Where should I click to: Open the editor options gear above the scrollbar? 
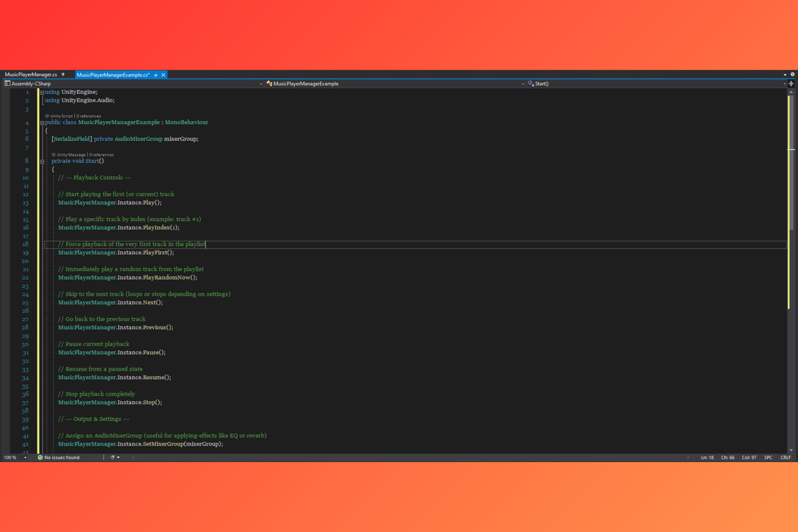coord(793,74)
